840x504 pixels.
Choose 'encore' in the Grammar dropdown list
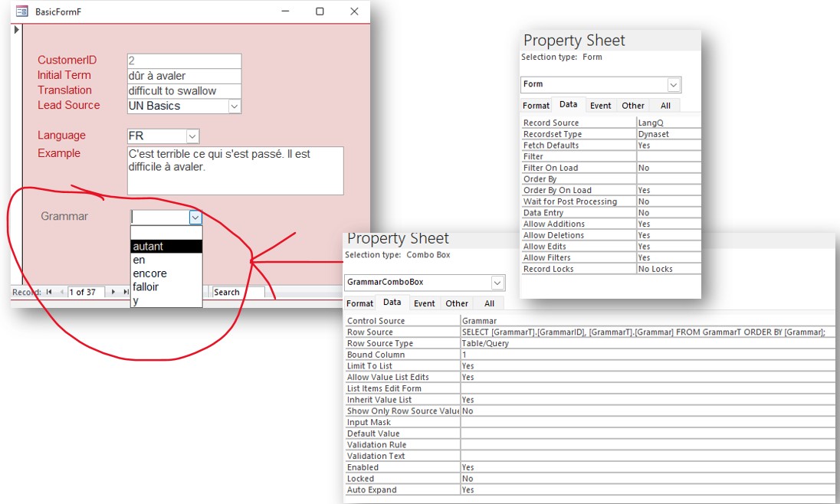point(166,273)
